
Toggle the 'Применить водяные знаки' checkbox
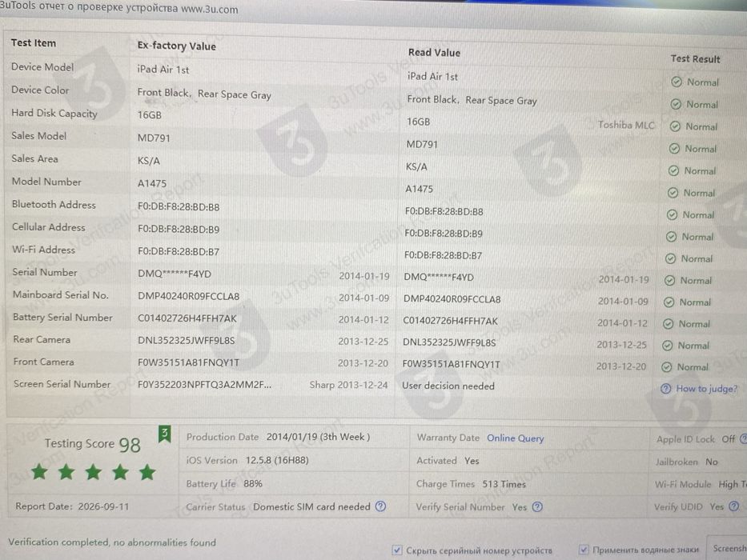click(583, 550)
